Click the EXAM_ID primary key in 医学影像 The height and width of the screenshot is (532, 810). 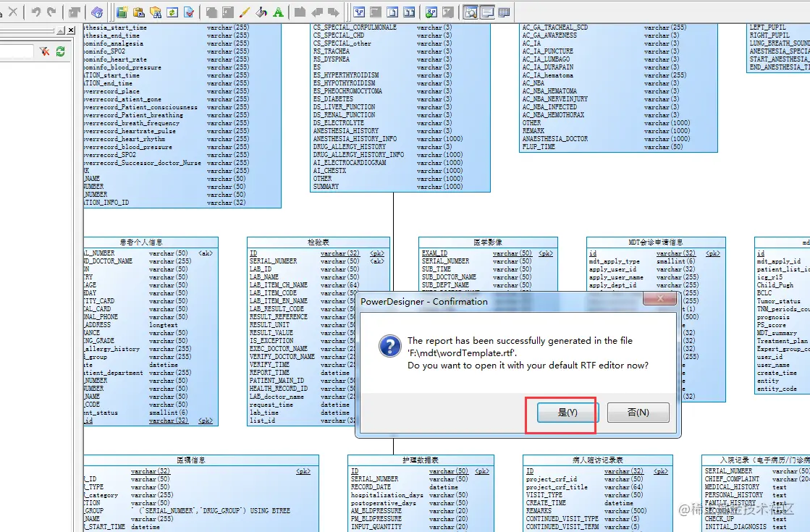click(487, 253)
